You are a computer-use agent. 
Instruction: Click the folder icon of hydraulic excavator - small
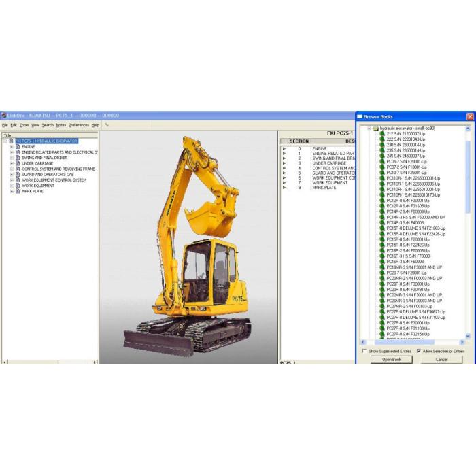[x=376, y=129]
